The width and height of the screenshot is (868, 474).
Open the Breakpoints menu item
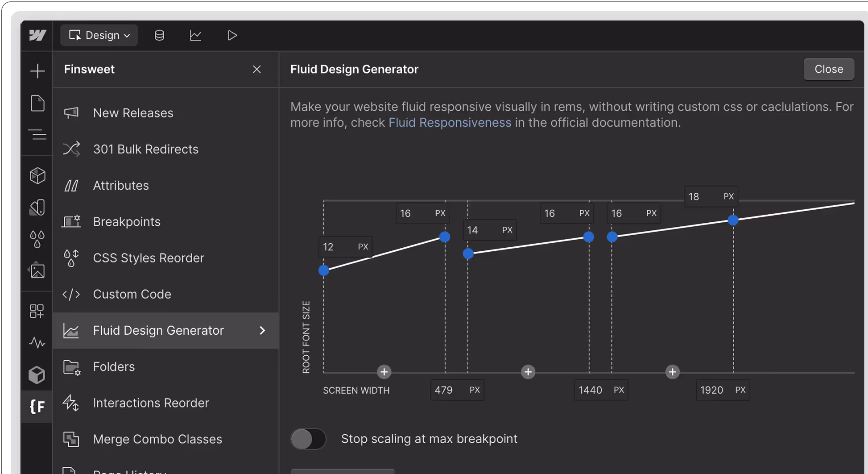(x=166, y=222)
